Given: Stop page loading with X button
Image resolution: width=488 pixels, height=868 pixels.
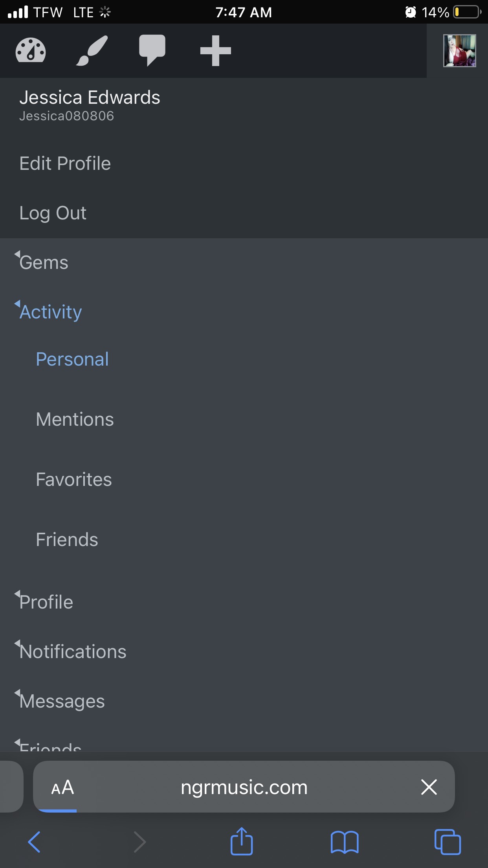Looking at the screenshot, I should (x=429, y=787).
